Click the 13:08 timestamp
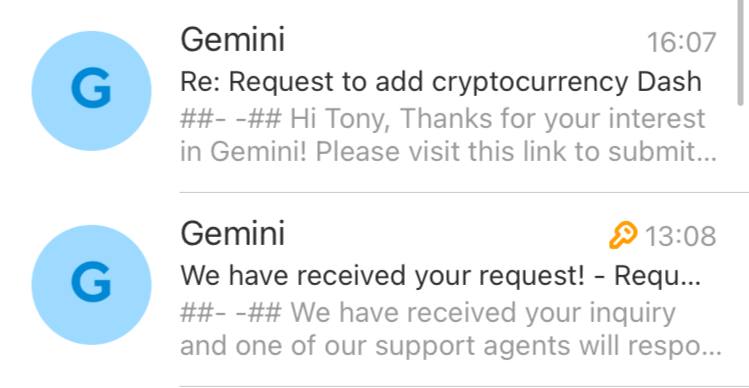The height and width of the screenshot is (388, 749). click(x=681, y=236)
